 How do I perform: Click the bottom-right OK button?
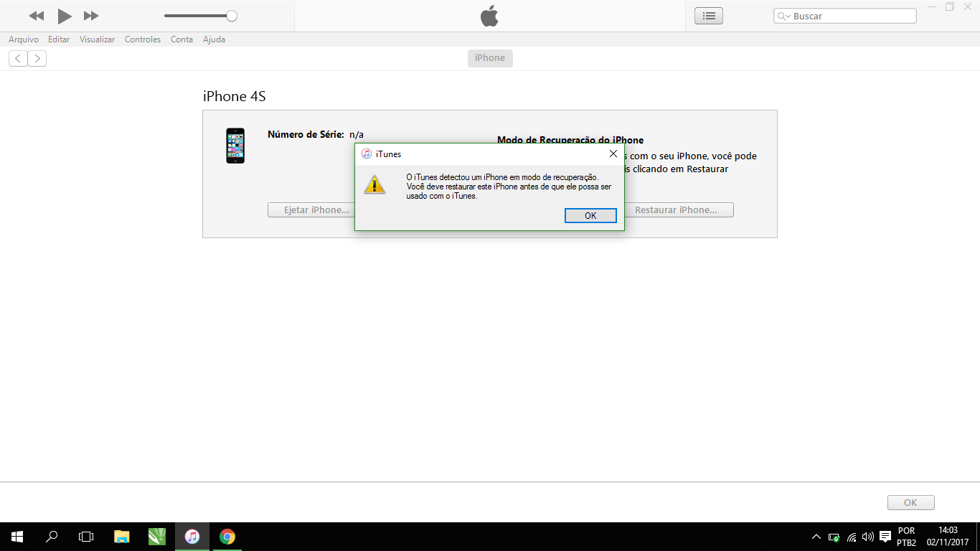click(910, 502)
